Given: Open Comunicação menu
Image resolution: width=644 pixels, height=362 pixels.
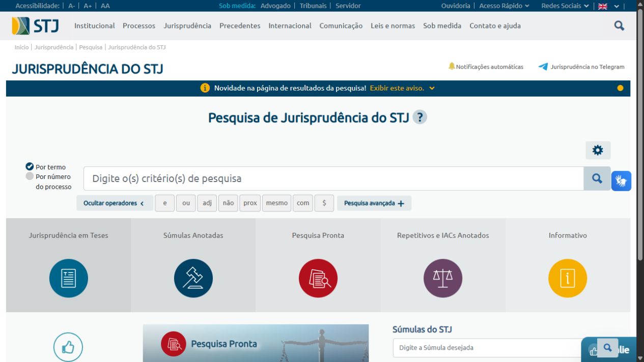Looking at the screenshot, I should (x=341, y=25).
